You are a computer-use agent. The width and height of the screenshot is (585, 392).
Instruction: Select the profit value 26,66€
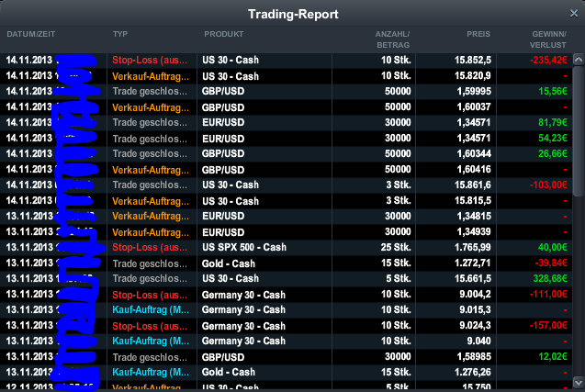point(553,153)
